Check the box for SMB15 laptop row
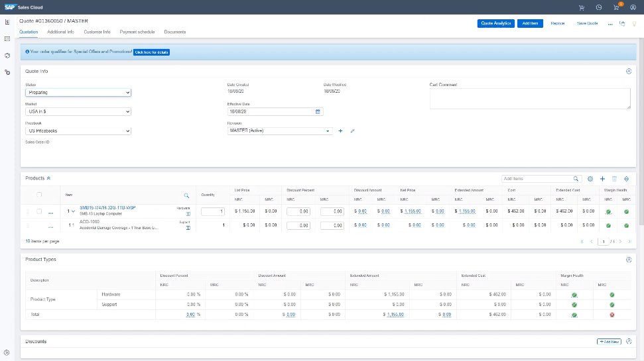 (40, 211)
